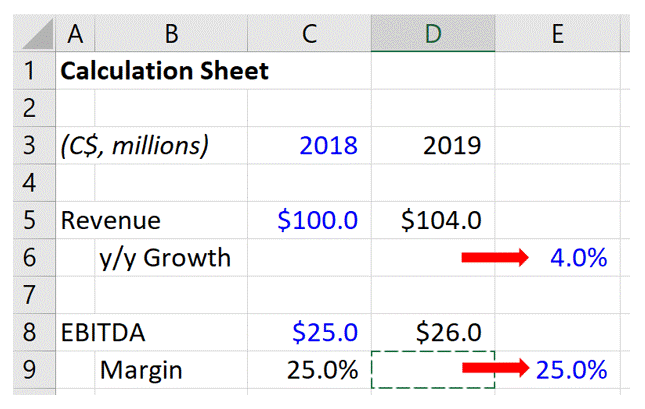Click the $25.0 EBITDA cell
645x409 pixels.
[325, 332]
